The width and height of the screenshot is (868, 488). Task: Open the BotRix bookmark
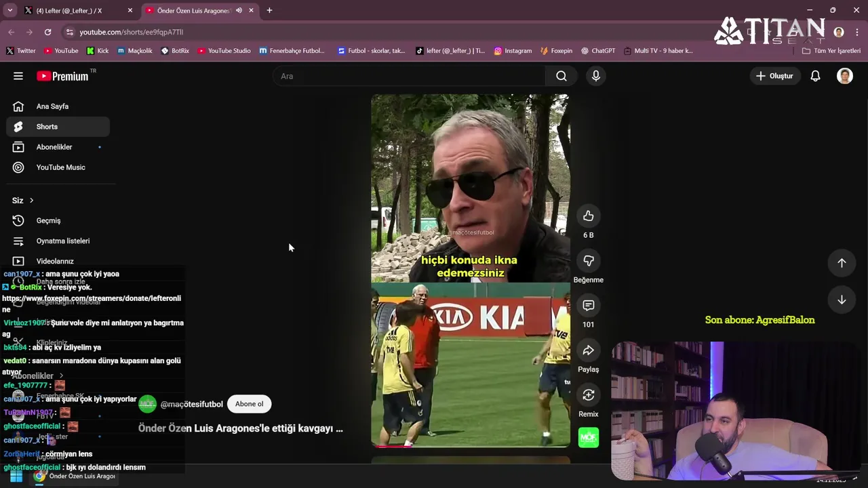[175, 51]
